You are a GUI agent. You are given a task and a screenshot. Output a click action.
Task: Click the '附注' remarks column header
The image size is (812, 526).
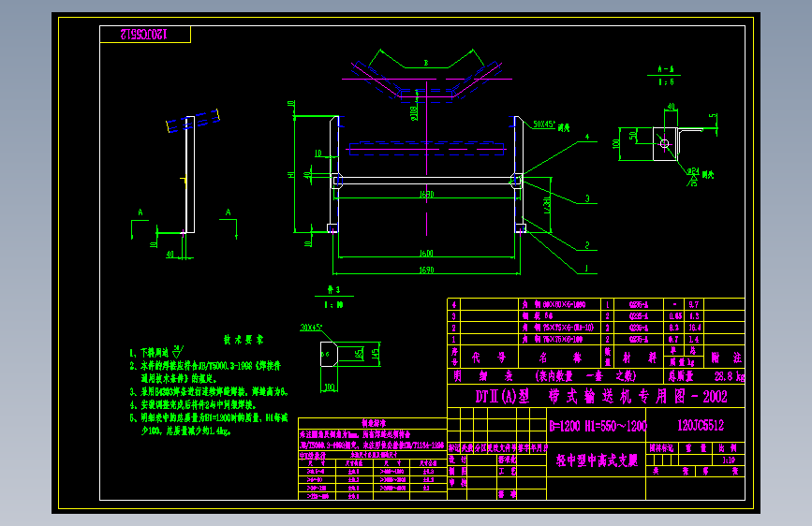[x=726, y=358]
